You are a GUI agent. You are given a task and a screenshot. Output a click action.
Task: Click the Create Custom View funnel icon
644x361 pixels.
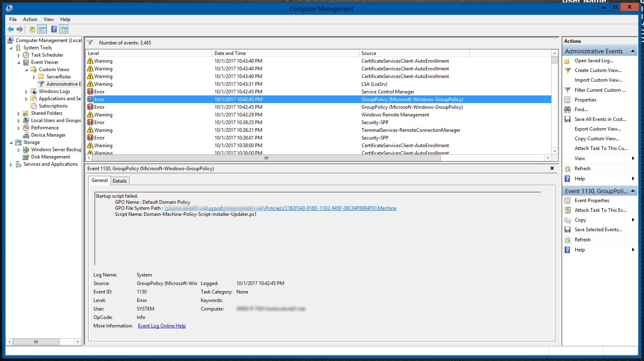pyautogui.click(x=567, y=70)
